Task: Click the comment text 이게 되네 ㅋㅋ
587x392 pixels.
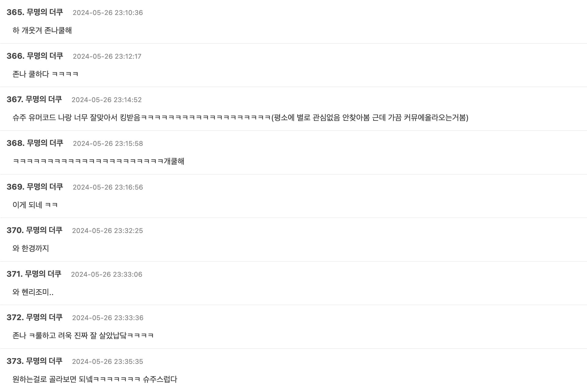Action: (x=35, y=205)
